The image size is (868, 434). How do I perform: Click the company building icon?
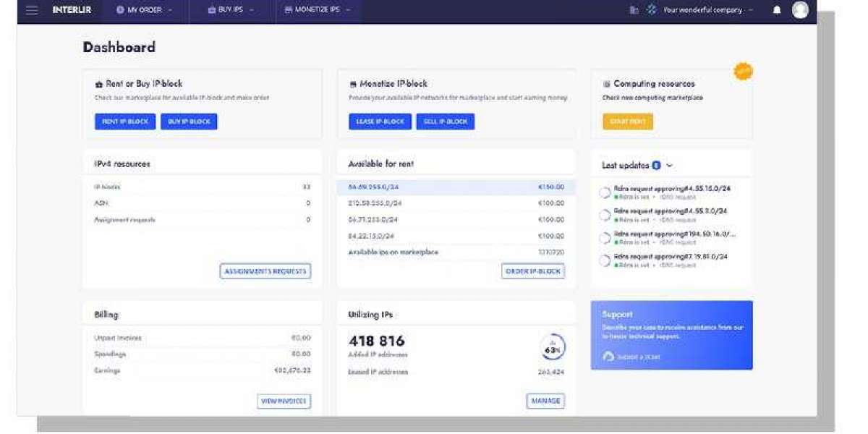pyautogui.click(x=634, y=10)
